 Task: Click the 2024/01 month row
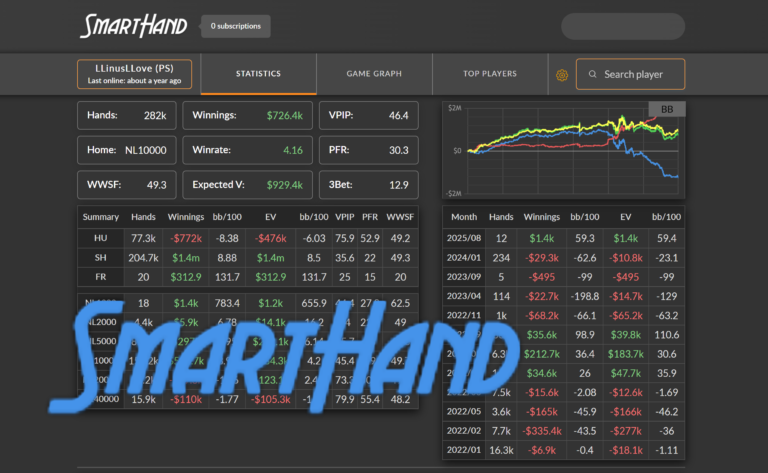[563, 258]
